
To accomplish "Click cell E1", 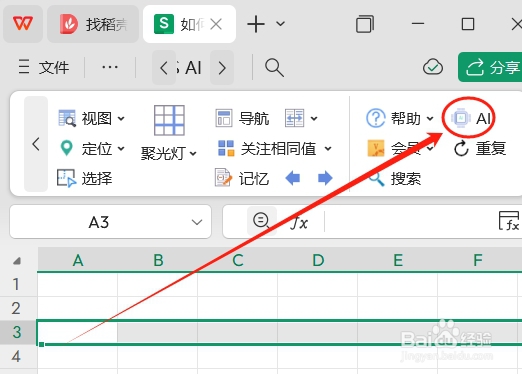I will click(x=398, y=284).
